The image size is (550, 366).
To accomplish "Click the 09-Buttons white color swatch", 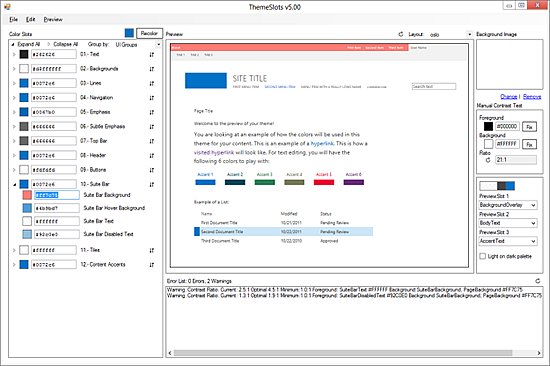I will (x=24, y=170).
